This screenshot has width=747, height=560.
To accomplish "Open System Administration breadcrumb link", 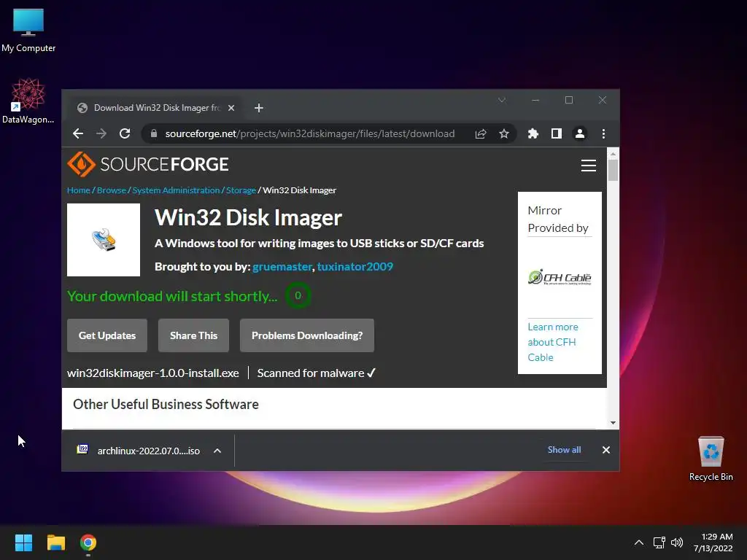I will [176, 190].
